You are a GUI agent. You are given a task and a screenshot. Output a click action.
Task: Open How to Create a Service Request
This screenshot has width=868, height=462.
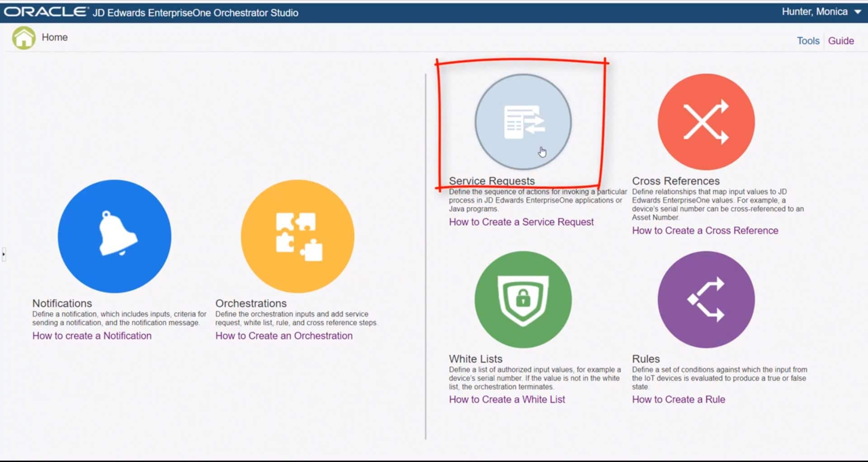point(521,222)
